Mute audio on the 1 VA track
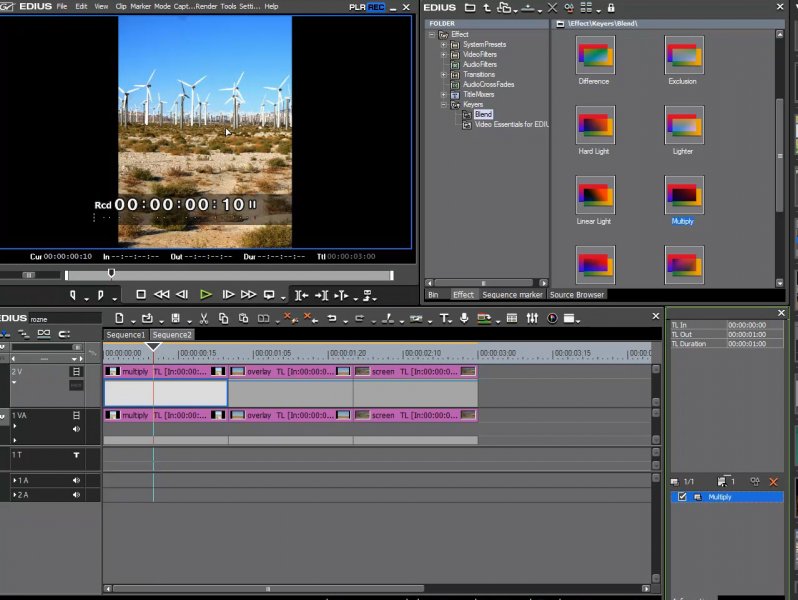Viewport: 798px width, 600px height. pyautogui.click(x=76, y=429)
